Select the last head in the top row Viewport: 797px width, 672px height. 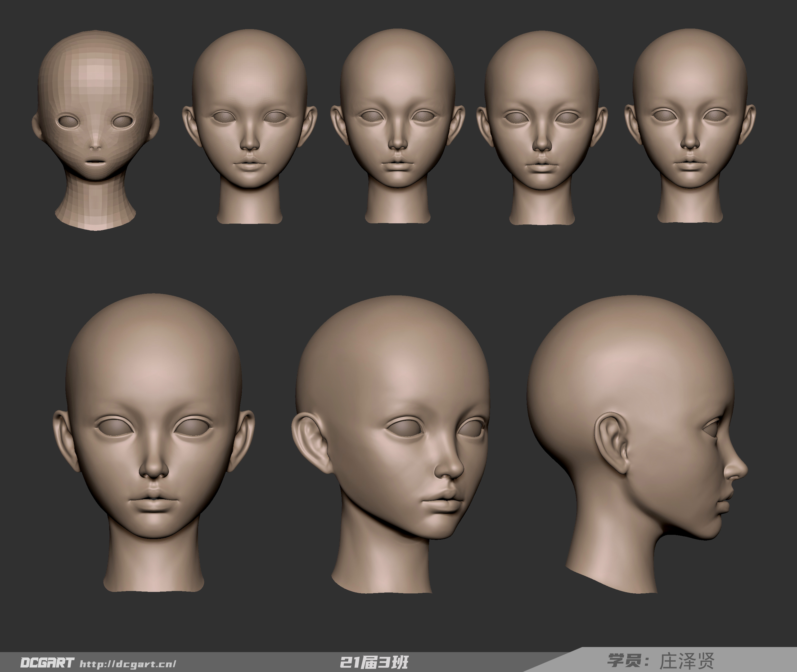click(x=690, y=126)
